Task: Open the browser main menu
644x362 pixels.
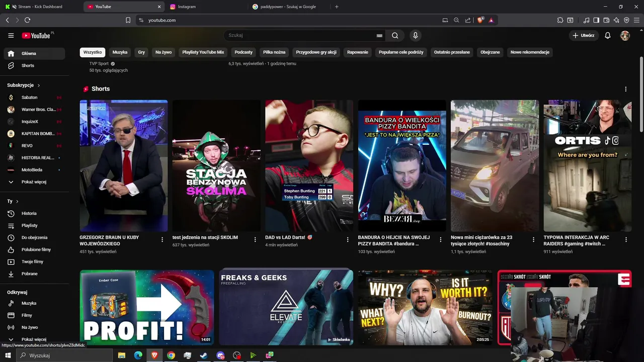Action: [636, 20]
